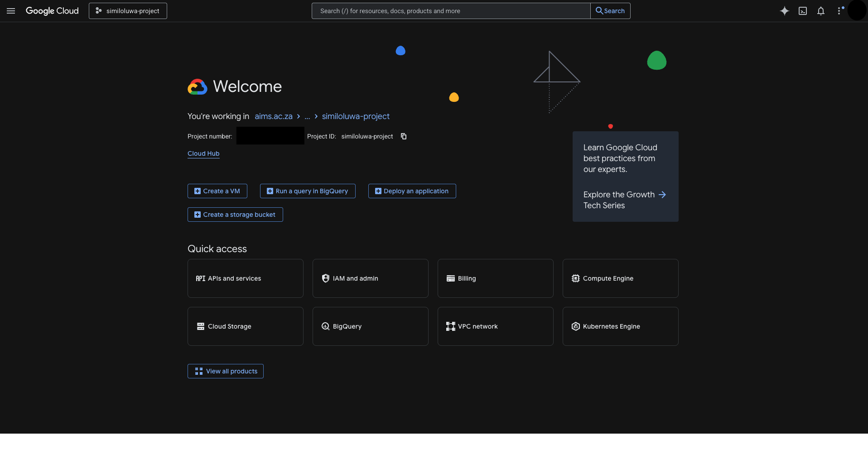Click the Create a VM button
The image size is (868, 449).
[217, 191]
